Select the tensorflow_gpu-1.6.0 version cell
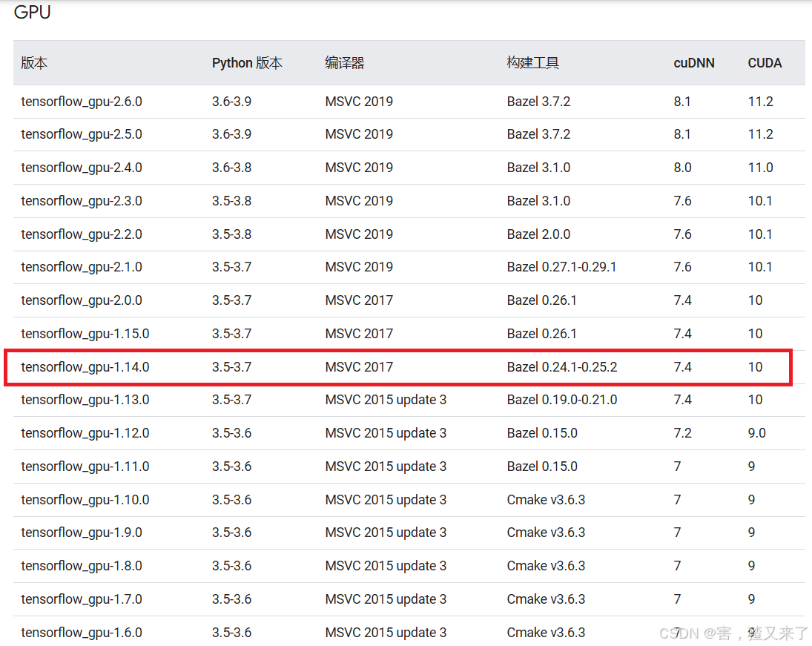The height and width of the screenshot is (646, 812). (x=82, y=633)
